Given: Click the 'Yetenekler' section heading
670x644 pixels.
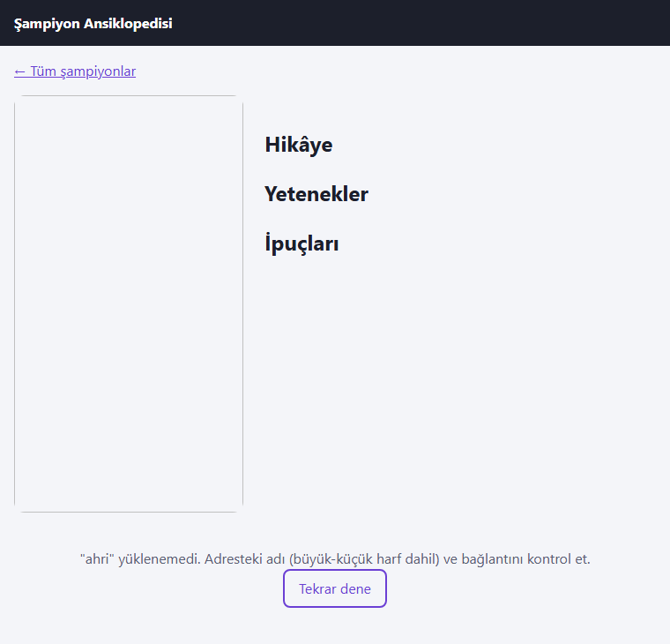Looking at the screenshot, I should coord(316,194).
